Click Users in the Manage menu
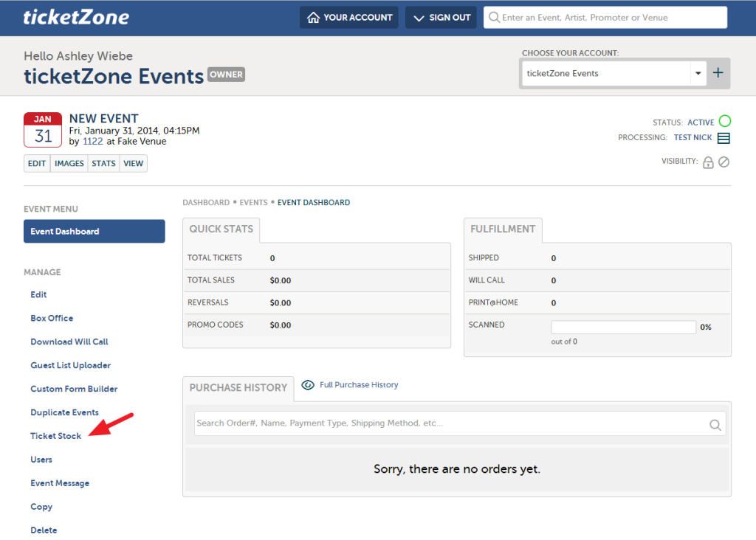This screenshot has width=756, height=540. [x=41, y=460]
